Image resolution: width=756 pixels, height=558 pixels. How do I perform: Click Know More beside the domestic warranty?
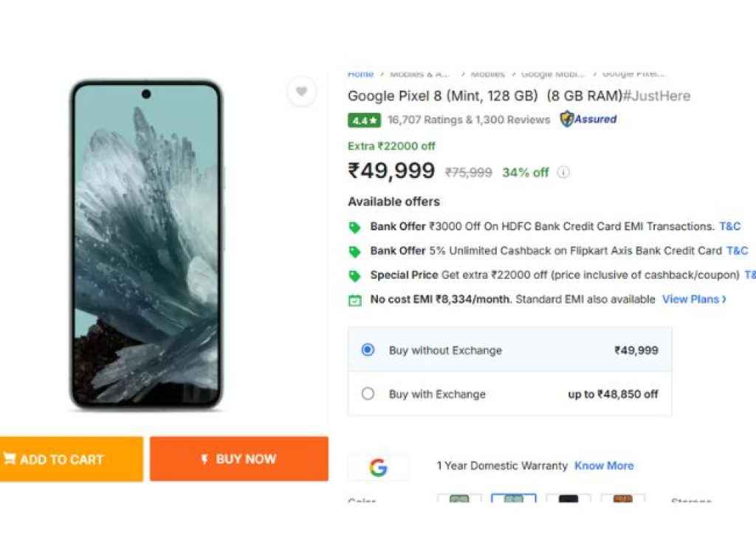pos(604,466)
